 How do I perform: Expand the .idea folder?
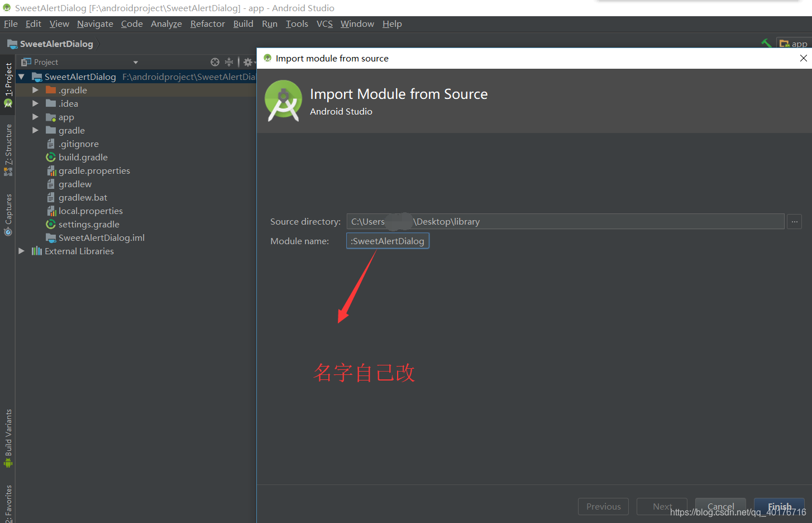tap(35, 103)
